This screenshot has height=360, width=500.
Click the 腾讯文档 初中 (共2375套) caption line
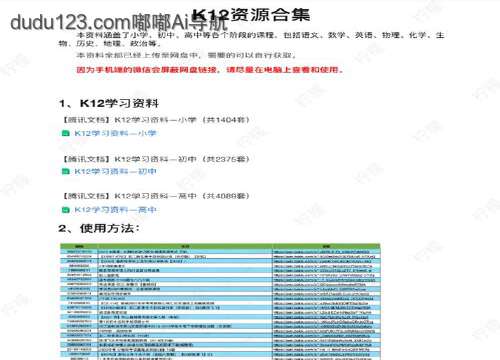point(156,159)
